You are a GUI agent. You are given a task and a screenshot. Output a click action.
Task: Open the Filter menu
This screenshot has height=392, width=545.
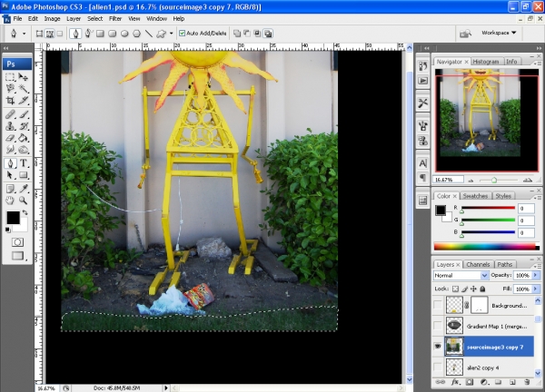coord(115,19)
